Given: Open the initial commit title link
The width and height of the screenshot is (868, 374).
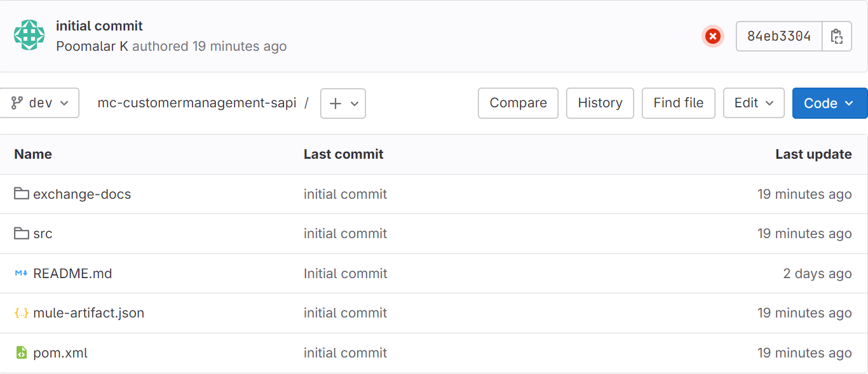Looking at the screenshot, I should pyautogui.click(x=99, y=26).
